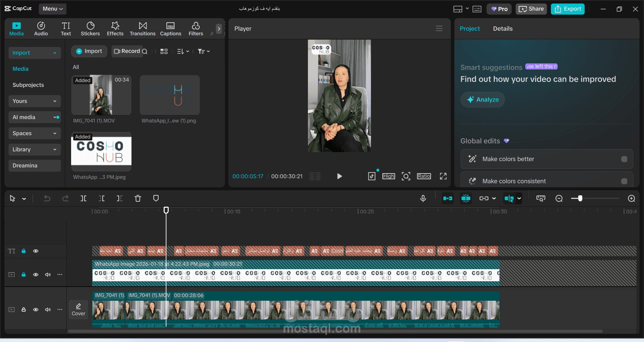Click the timeline horizontal scrollbar
The width and height of the screenshot is (644, 342).
pos(335,331)
